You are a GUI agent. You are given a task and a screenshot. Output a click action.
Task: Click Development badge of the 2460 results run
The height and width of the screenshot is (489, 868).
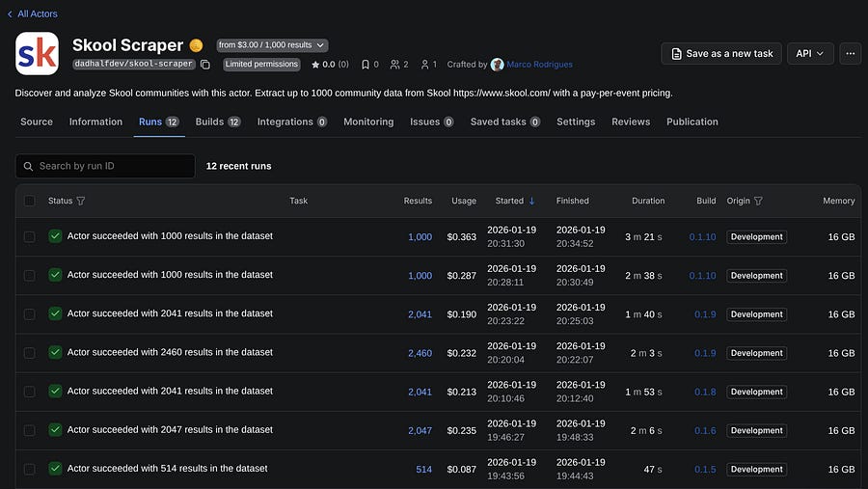point(757,353)
